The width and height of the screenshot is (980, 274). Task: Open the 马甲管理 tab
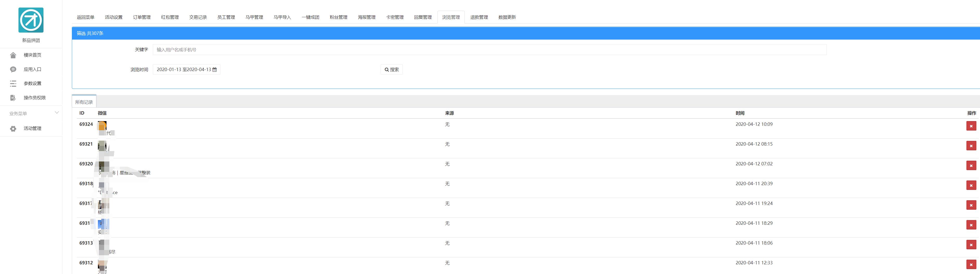(254, 17)
